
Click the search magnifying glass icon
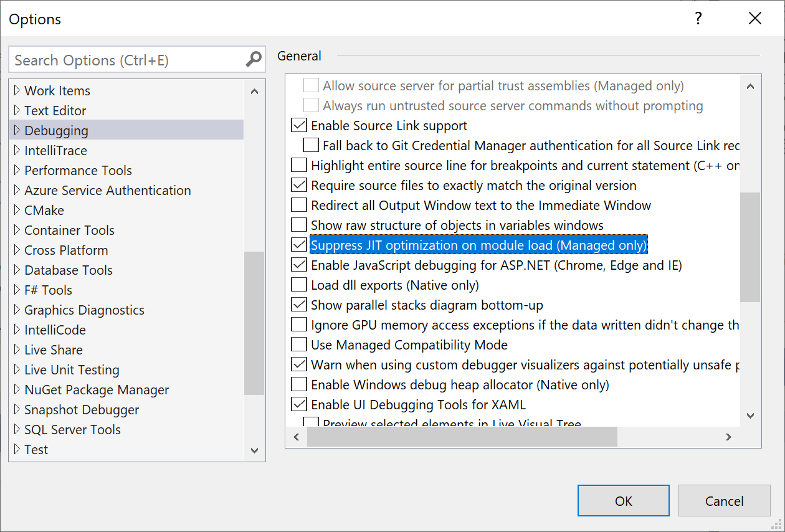[x=252, y=59]
